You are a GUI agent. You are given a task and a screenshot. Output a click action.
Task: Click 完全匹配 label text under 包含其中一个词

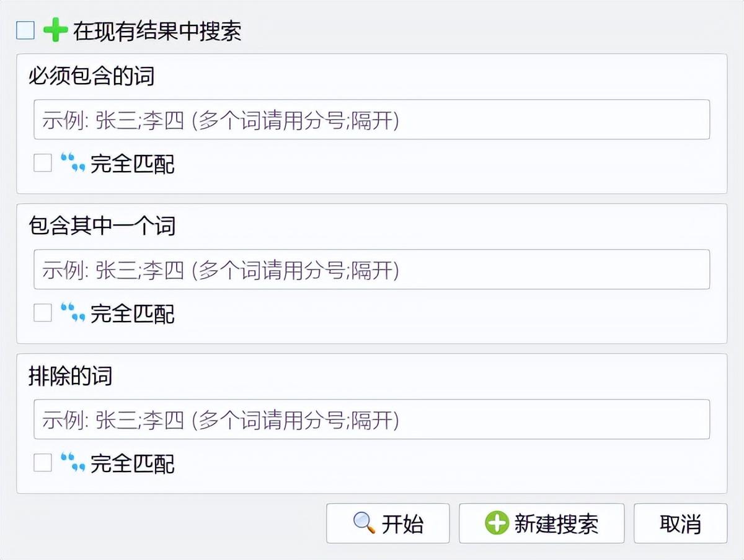[x=133, y=313]
